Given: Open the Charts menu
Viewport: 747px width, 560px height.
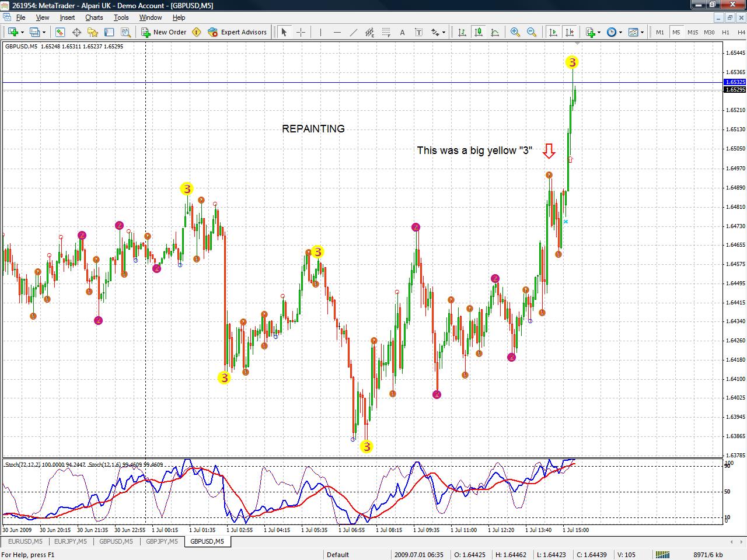Looking at the screenshot, I should click(94, 17).
